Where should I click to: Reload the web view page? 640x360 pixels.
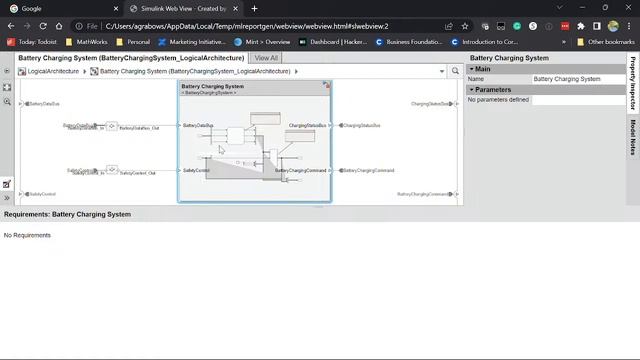pos(43,26)
